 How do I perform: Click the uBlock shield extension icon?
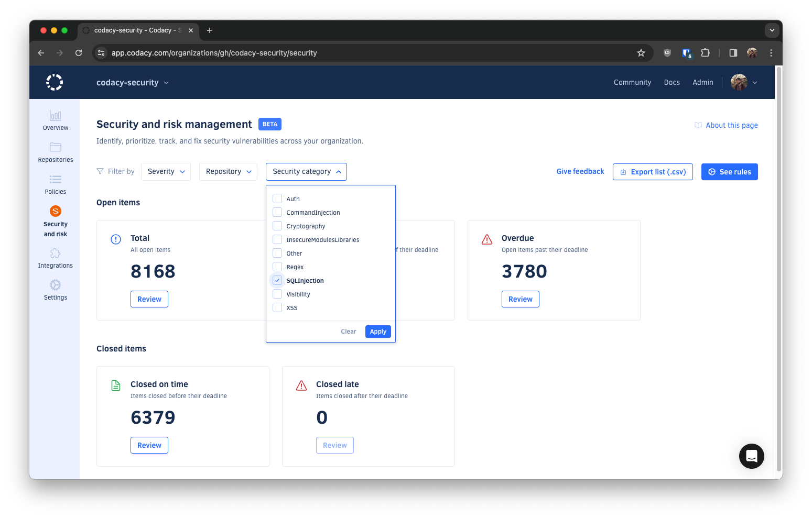(x=667, y=53)
